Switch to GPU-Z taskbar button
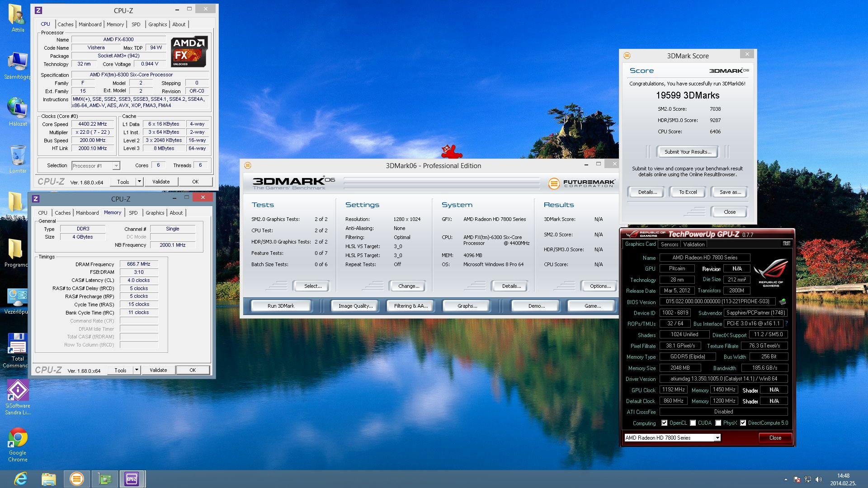The image size is (868, 488). click(105, 479)
